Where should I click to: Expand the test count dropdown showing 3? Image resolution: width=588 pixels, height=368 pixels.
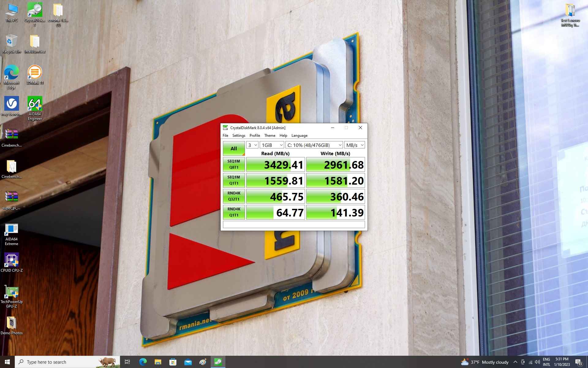click(x=252, y=145)
